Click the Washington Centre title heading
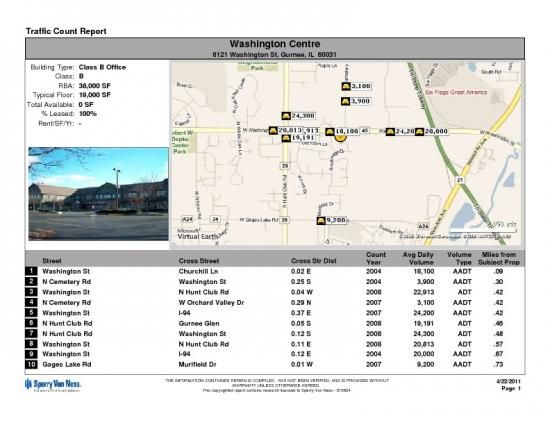This screenshot has height=425, width=550. click(x=275, y=44)
